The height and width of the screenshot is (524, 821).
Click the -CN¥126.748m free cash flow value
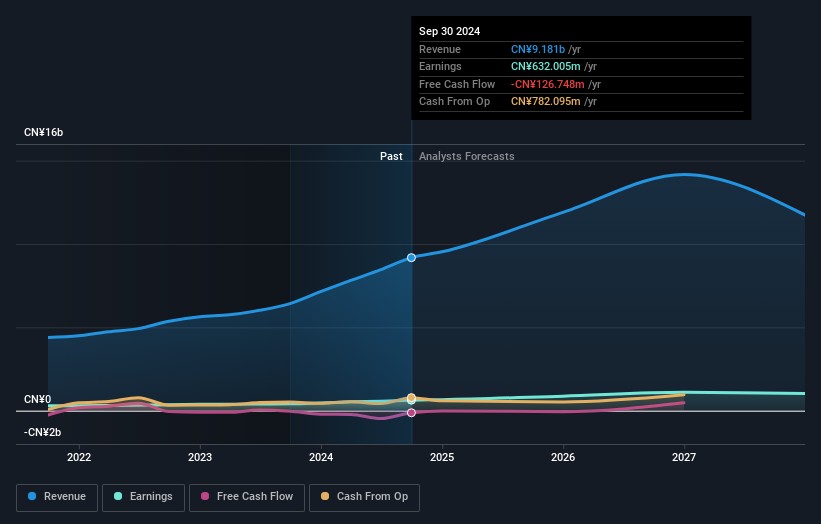548,84
